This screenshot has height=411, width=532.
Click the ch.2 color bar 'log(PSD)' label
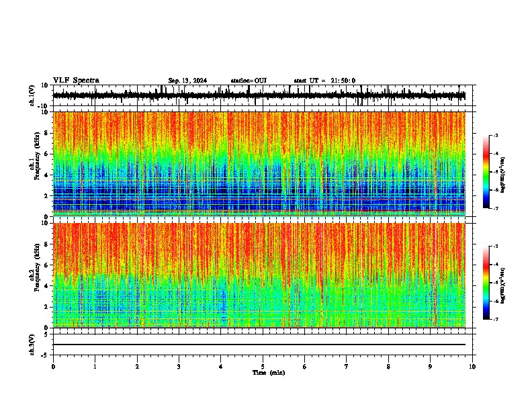click(x=503, y=285)
